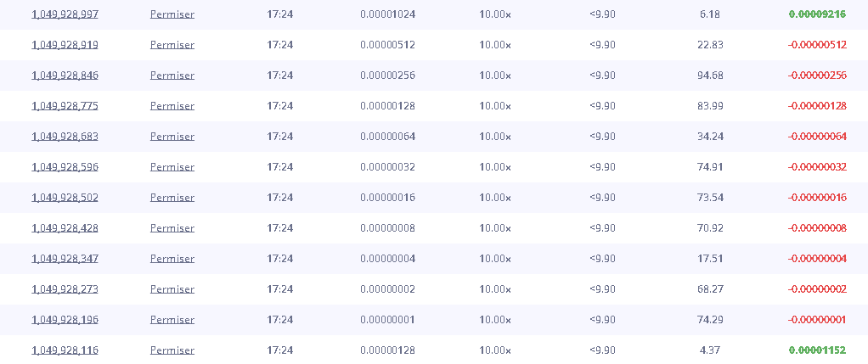The width and height of the screenshot is (868, 364).
Task: Open bet 1,049,928,273
Action: click(65, 289)
